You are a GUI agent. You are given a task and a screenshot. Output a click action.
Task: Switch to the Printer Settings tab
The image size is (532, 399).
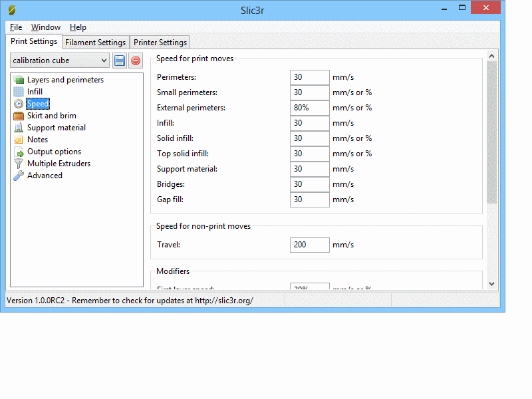[x=160, y=43]
